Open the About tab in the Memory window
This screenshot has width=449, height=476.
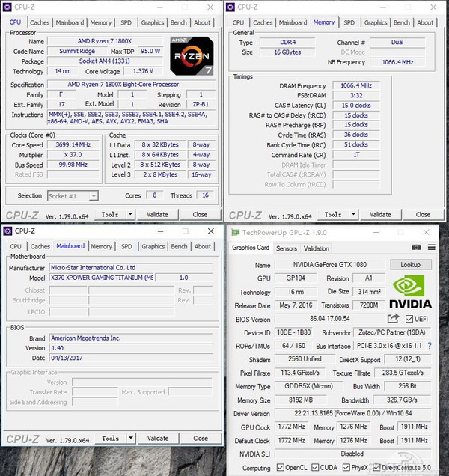pyautogui.click(x=425, y=22)
